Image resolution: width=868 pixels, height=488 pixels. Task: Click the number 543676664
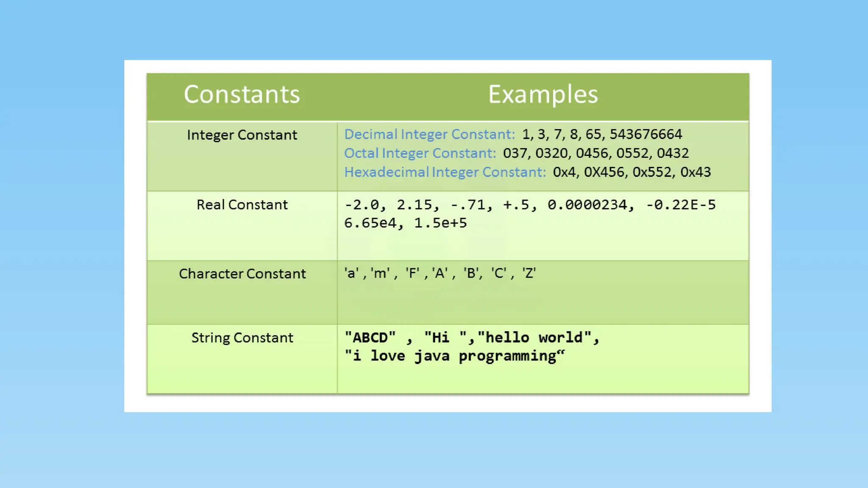tap(646, 134)
